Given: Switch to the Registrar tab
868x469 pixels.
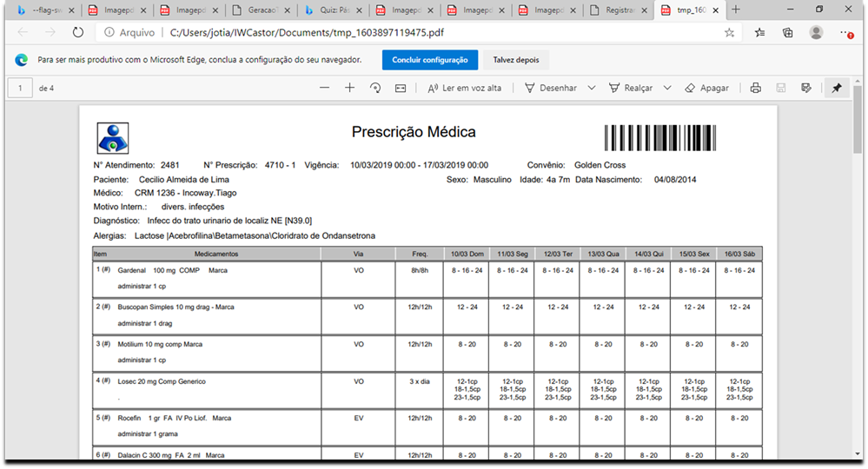Looking at the screenshot, I should 616,10.
